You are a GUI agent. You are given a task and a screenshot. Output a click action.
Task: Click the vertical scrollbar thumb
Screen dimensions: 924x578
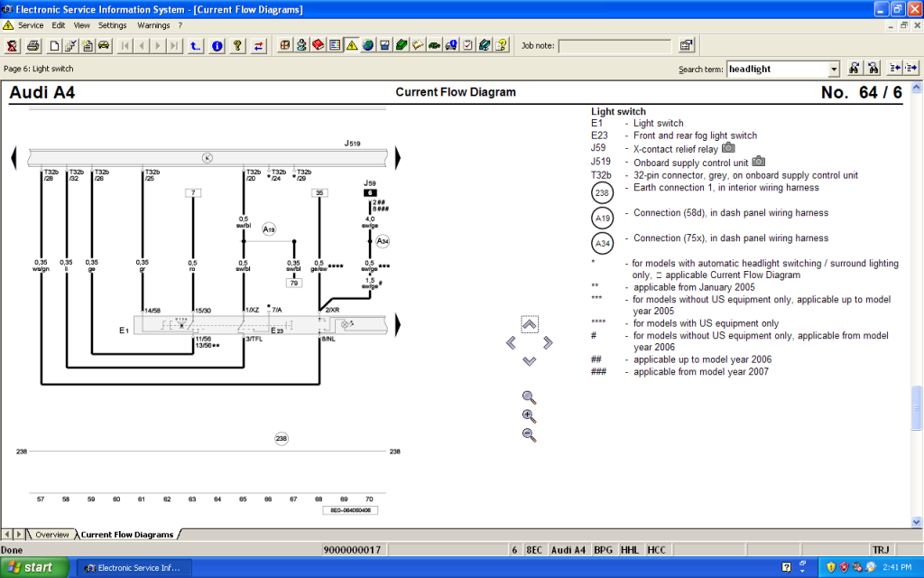click(x=917, y=408)
